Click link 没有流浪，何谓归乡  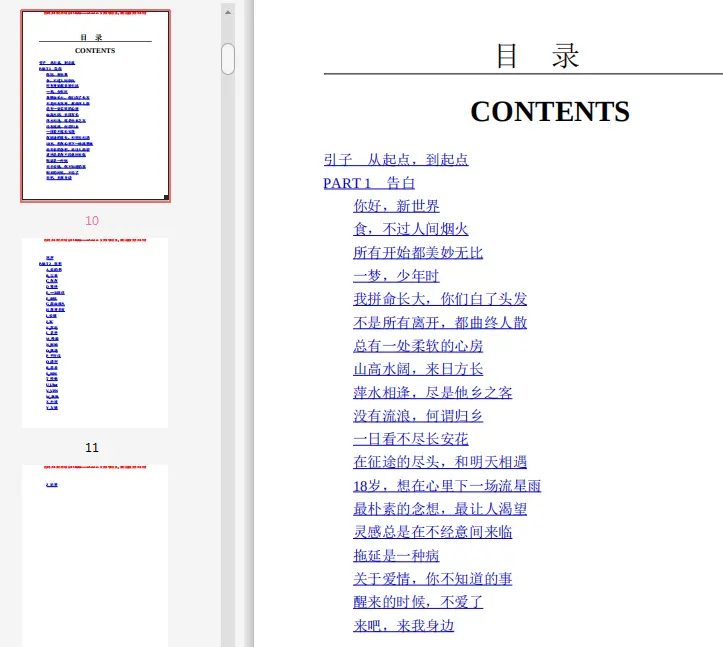418,416
